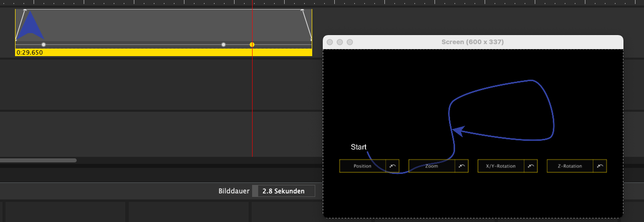Select the X/Y-Rotation button

[501, 166]
